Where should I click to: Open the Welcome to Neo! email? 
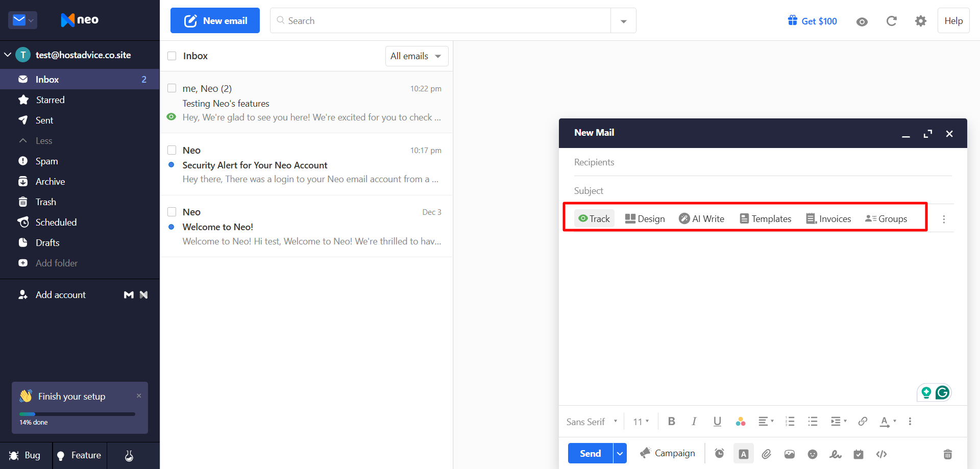pos(306,226)
